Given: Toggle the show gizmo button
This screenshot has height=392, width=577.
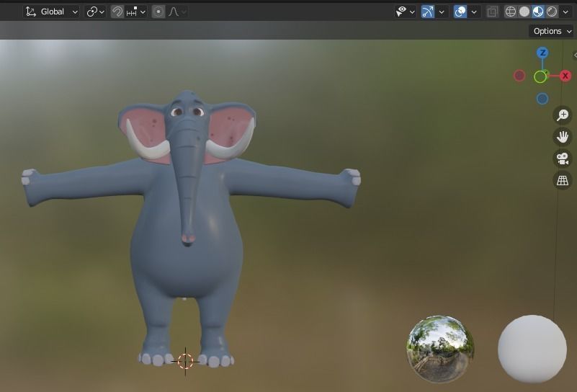Looking at the screenshot, I should [x=428, y=12].
